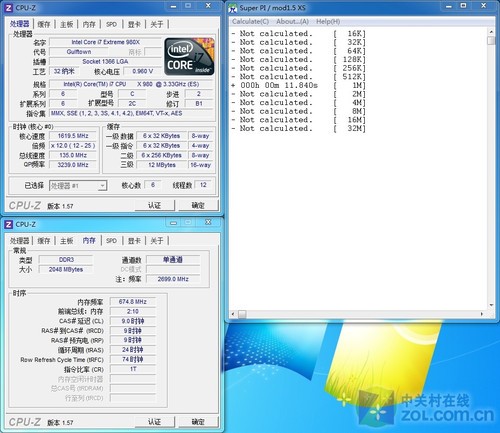This screenshot has height=433, width=500.
Task: Switch to 缓存 tab in top CPU-Z window
Action: tap(44, 24)
